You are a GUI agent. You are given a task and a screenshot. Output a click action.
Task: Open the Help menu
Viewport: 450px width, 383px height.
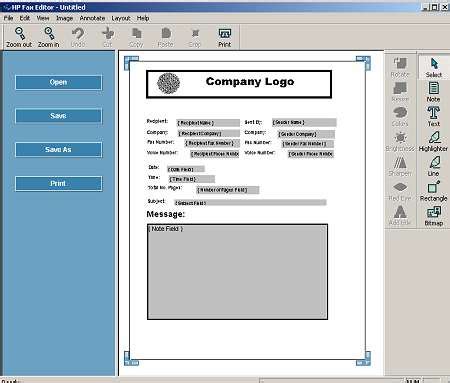(143, 18)
